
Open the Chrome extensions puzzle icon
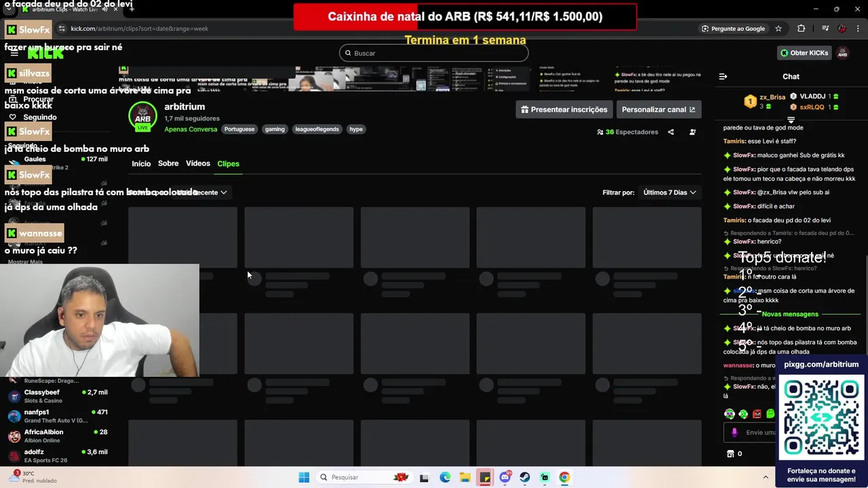point(802,28)
